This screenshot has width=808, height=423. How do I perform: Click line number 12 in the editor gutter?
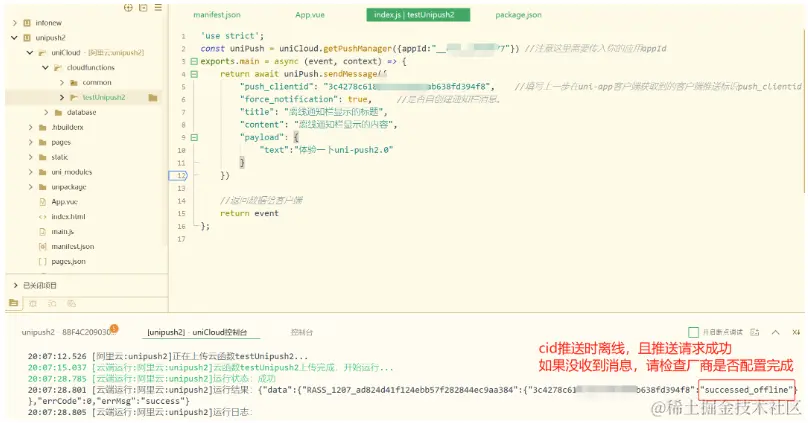(181, 176)
